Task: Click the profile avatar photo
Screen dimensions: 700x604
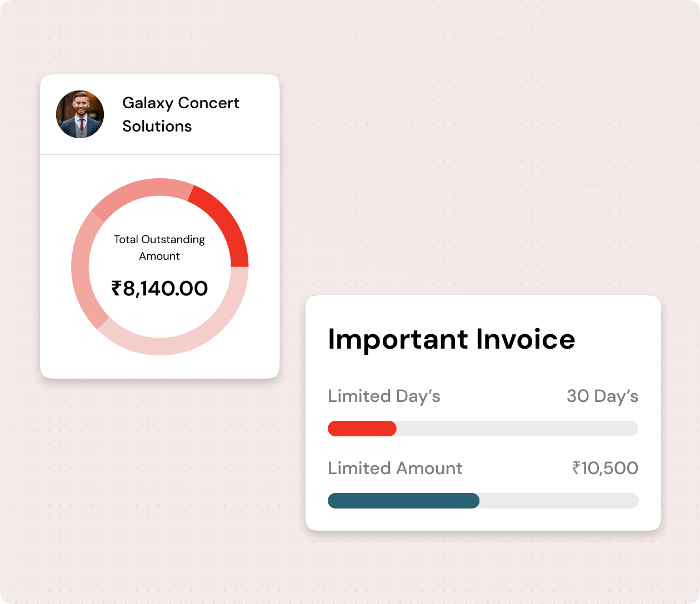Action: point(80,114)
